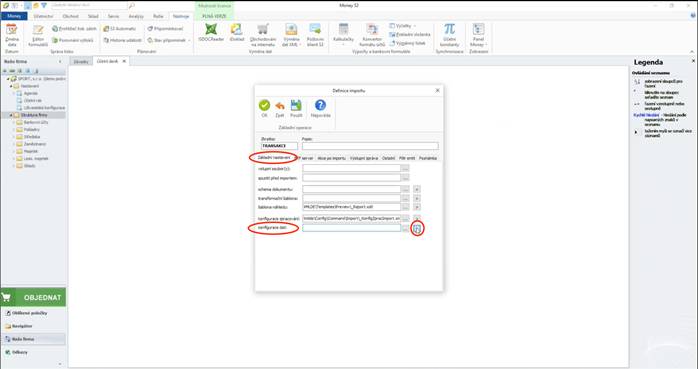Click the Zpět undo arrow icon
The width and height of the screenshot is (698, 369).
pos(280,105)
